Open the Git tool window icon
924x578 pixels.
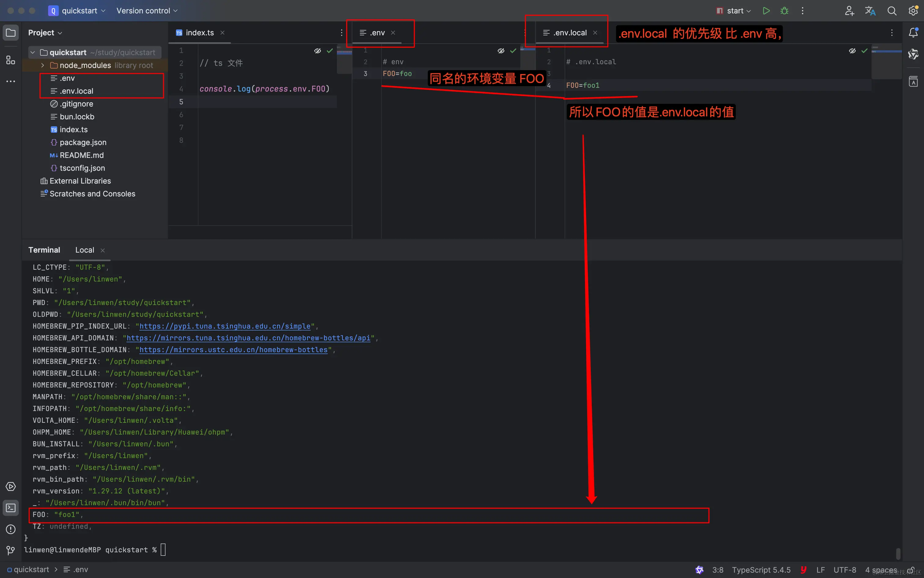11,550
